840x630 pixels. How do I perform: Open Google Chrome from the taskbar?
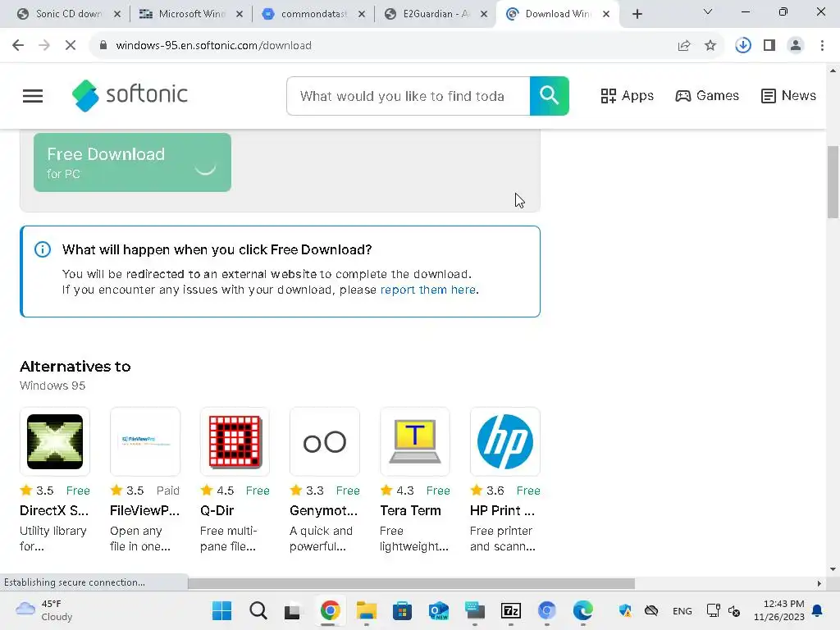coord(330,610)
